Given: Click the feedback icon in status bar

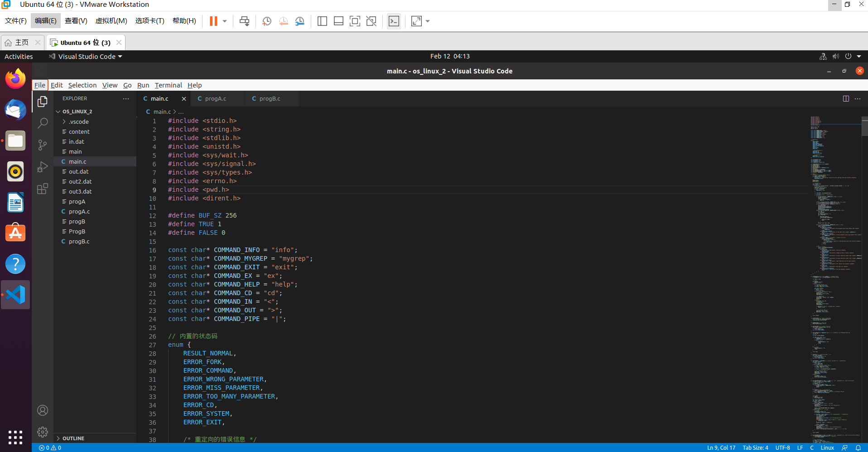Looking at the screenshot, I should coord(845,447).
